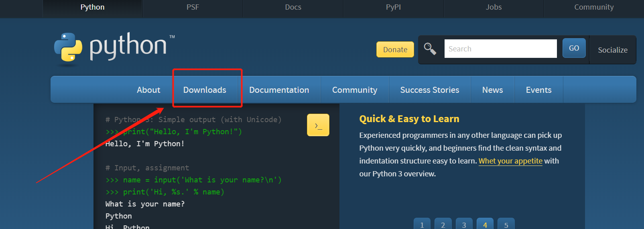Open the Documentation menu
Screen dimensions: 644x229
point(279,90)
